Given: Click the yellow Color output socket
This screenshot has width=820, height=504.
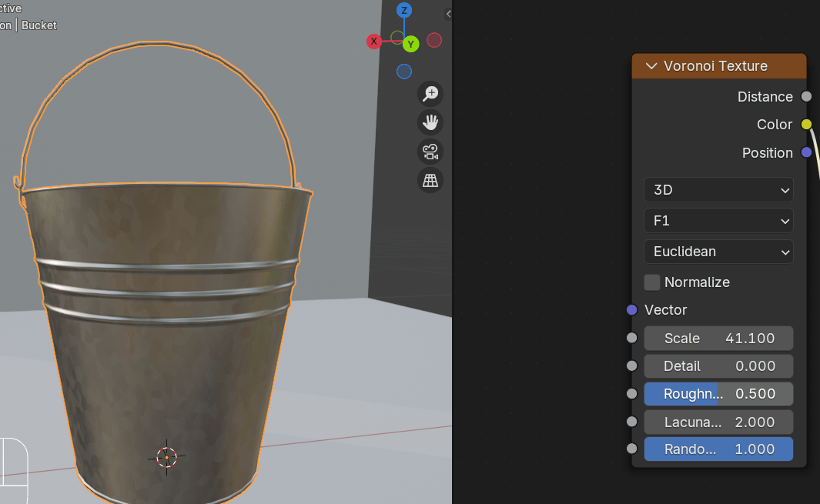Looking at the screenshot, I should point(806,125).
